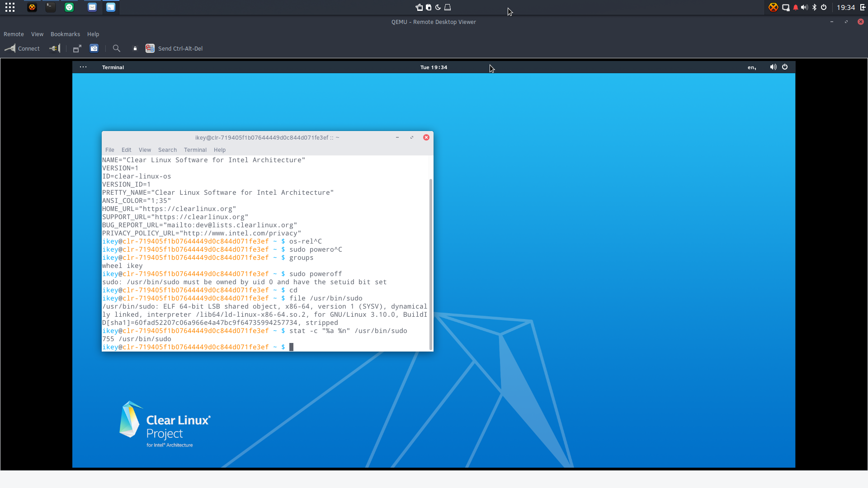Image resolution: width=868 pixels, height=488 pixels.
Task: Click the magnifier icon in the toolbar
Action: 117,48
